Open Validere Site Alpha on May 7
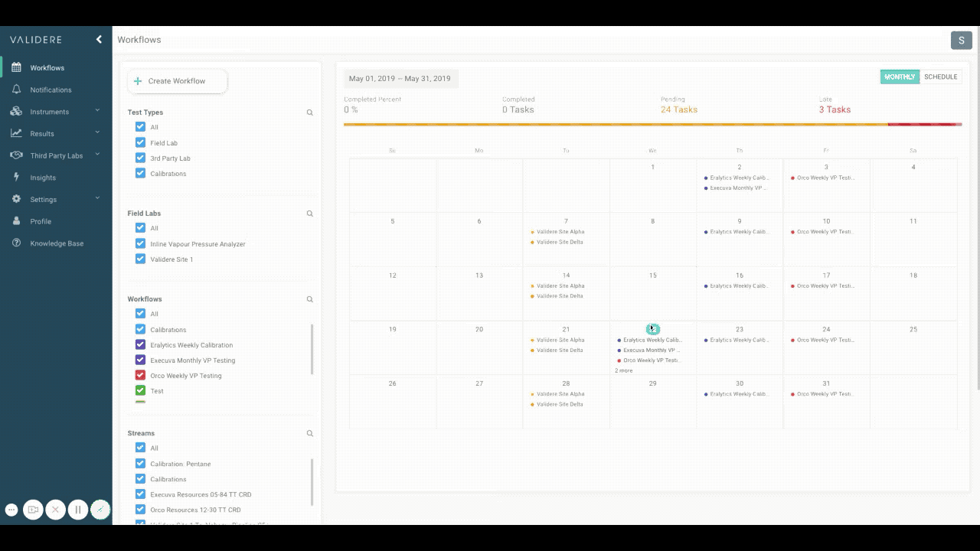This screenshot has height=551, width=980. 557,232
